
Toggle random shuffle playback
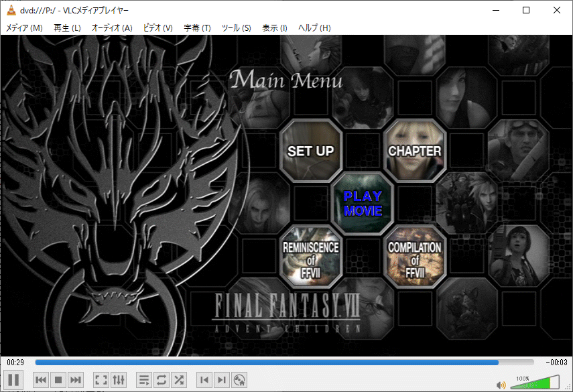click(x=179, y=380)
